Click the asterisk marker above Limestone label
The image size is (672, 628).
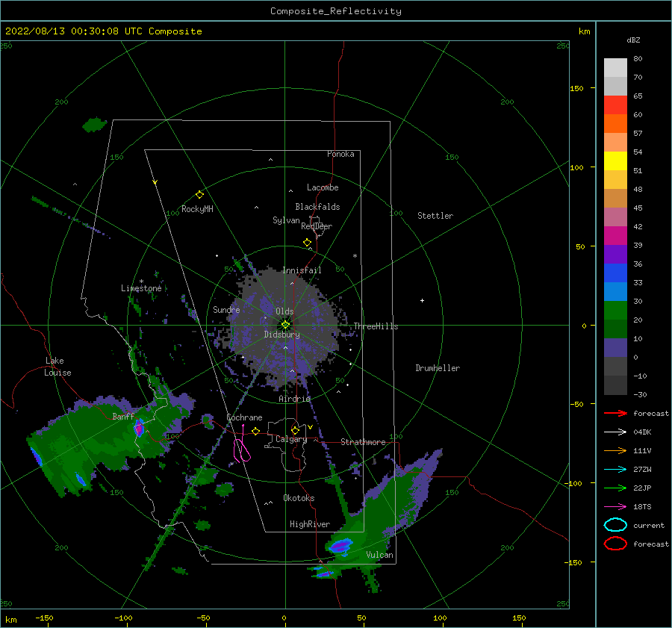(141, 282)
